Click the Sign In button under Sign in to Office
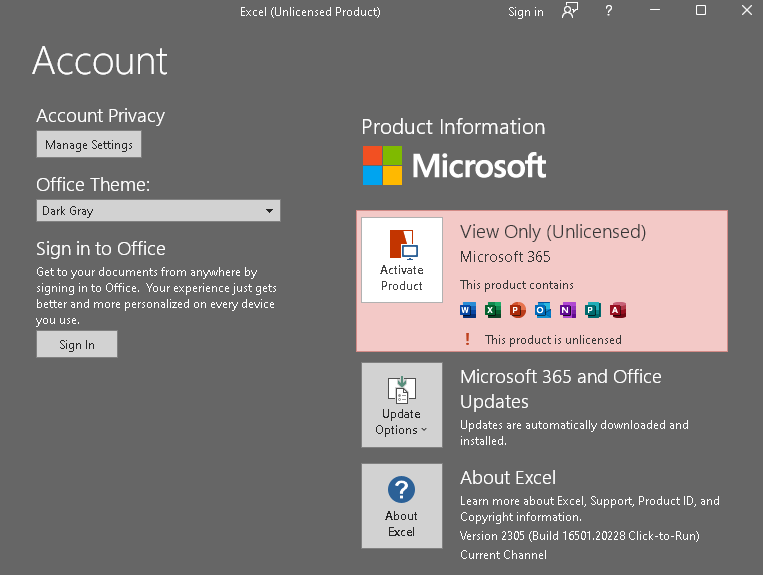Viewport: 763px width, 575px height. click(77, 344)
